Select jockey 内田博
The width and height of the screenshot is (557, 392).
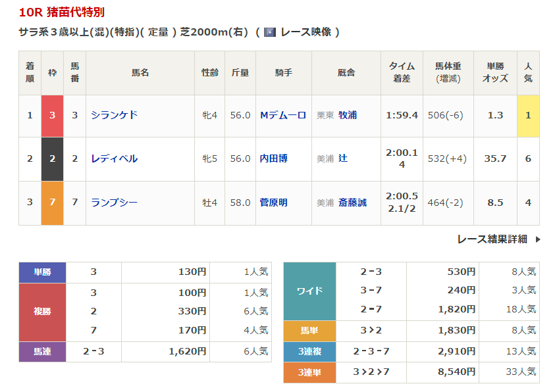pos(273,159)
